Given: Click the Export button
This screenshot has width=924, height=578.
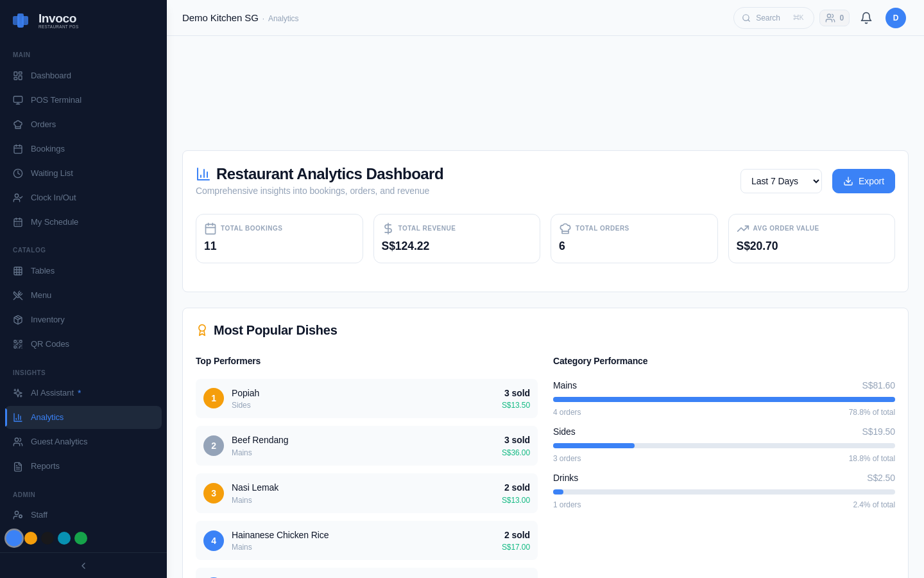Looking at the screenshot, I should point(864,181).
